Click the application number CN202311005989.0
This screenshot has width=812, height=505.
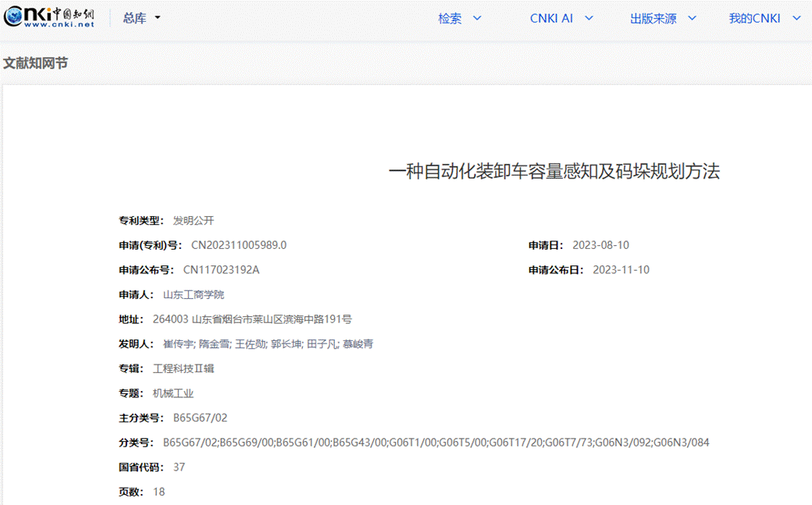(239, 245)
